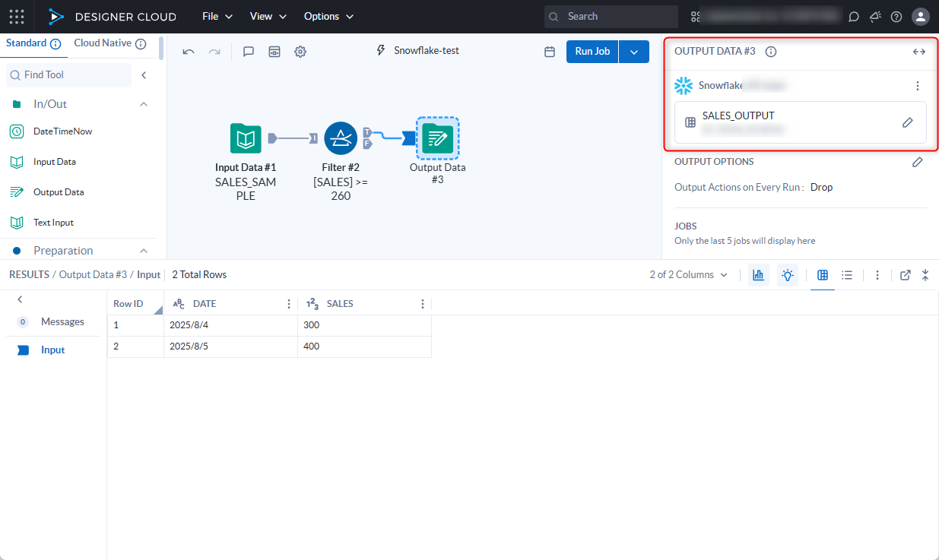Open the File menu

tap(217, 16)
